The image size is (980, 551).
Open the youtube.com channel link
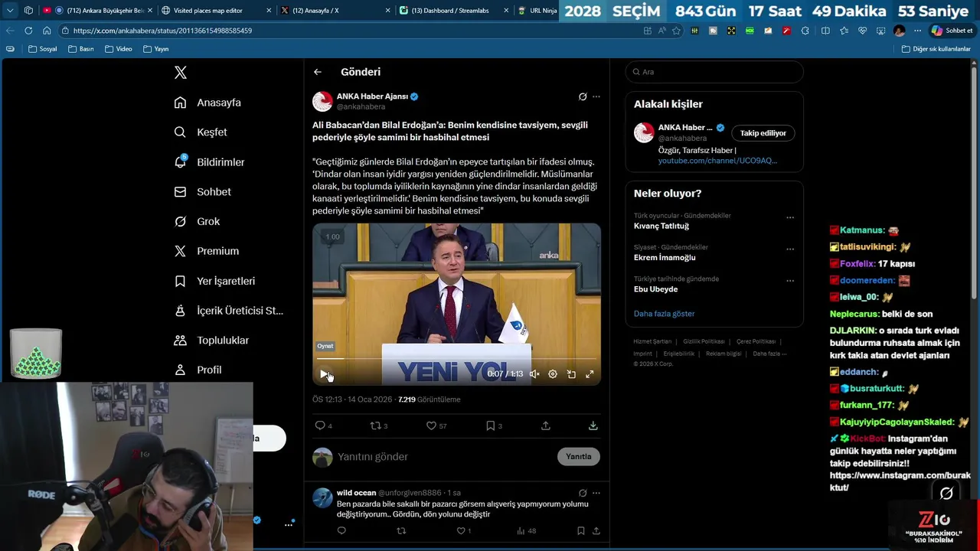click(x=717, y=161)
